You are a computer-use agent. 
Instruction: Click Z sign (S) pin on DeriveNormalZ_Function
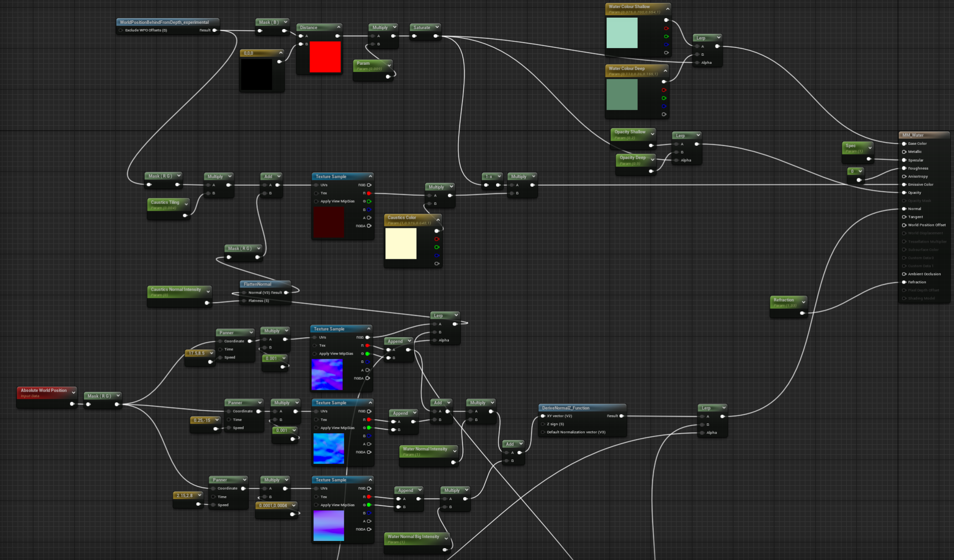click(x=543, y=424)
